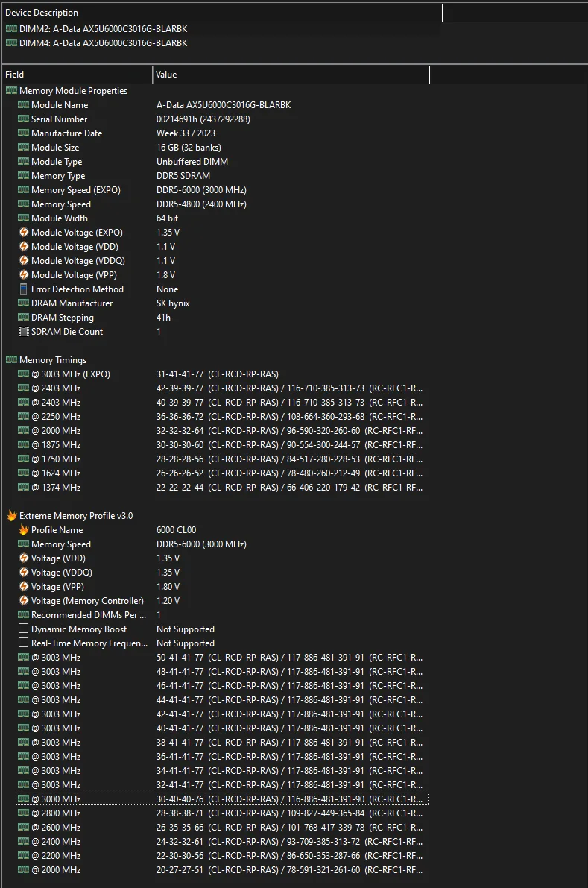Image resolution: width=588 pixels, height=888 pixels.
Task: Click the Device Description column header
Action: coord(222,13)
